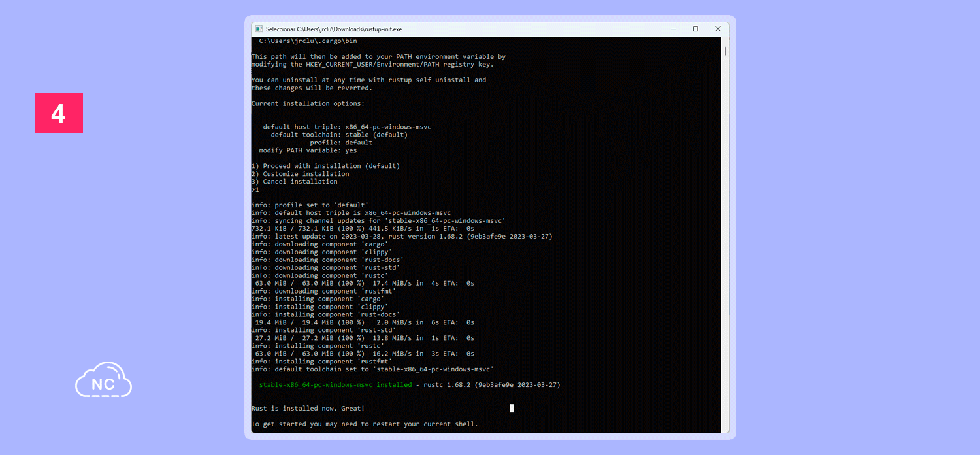The image size is (980, 455).
Task: Click the white block text cursor
Action: [x=512, y=409]
